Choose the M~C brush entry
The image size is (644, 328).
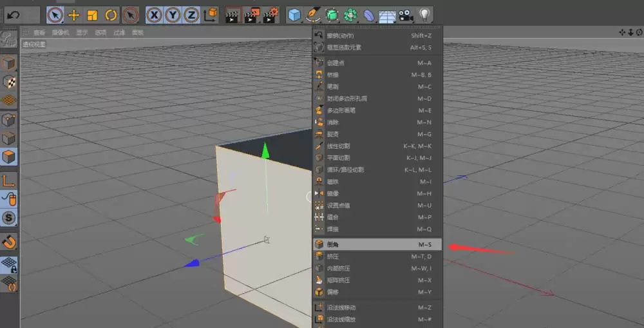[x=377, y=87]
